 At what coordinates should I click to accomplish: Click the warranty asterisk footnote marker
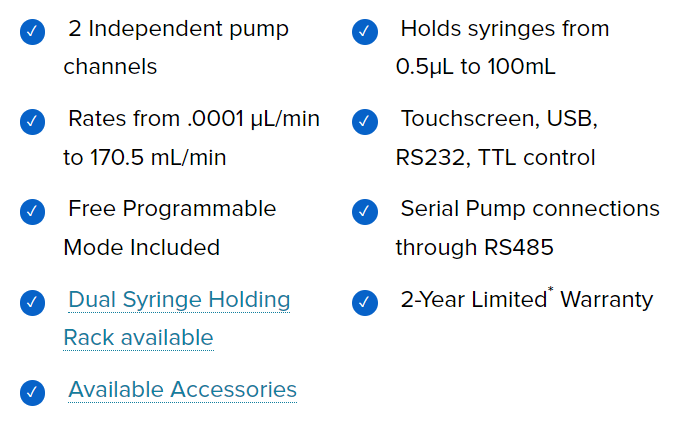(x=550, y=292)
